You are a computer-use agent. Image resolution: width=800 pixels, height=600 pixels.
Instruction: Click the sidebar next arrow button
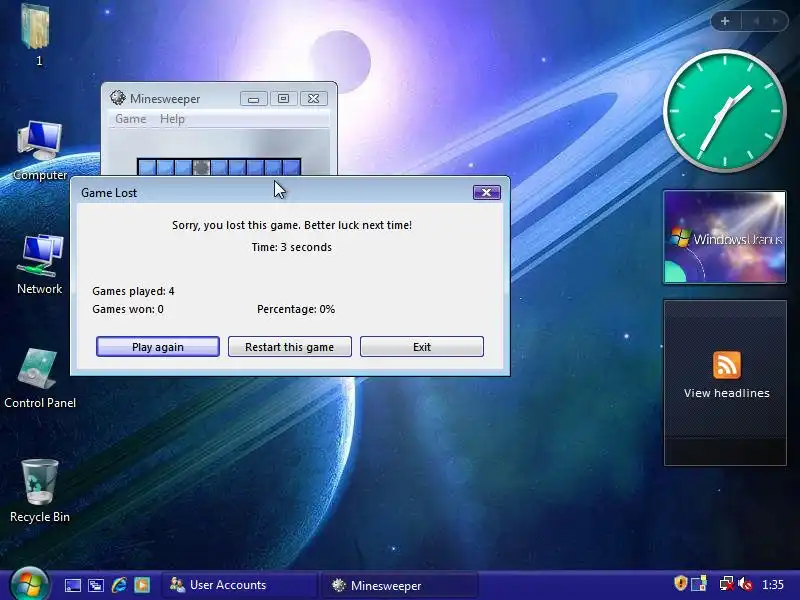tap(775, 21)
